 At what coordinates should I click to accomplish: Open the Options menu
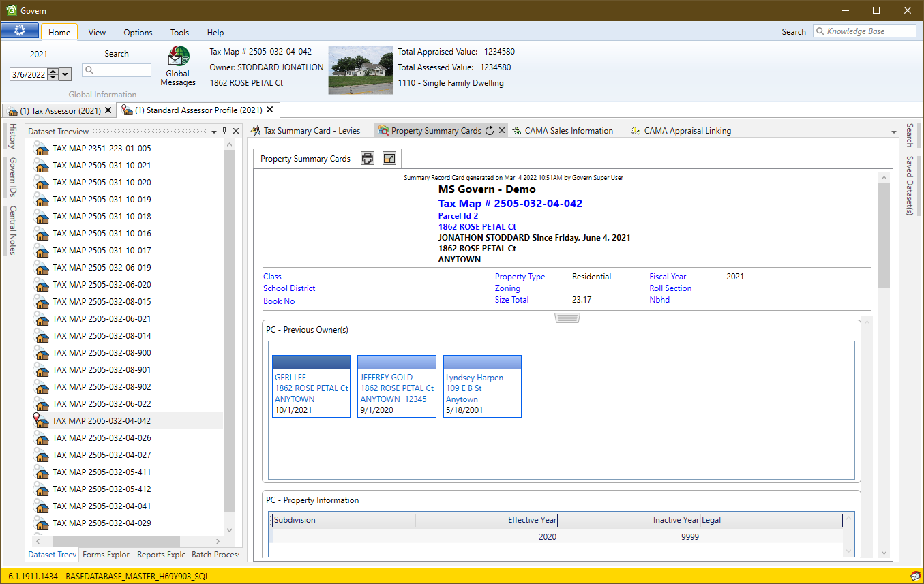138,32
